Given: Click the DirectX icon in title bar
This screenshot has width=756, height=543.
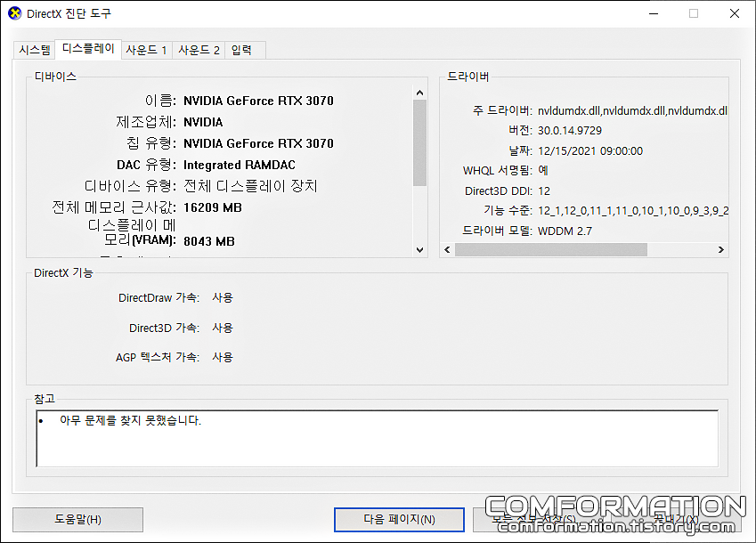Looking at the screenshot, I should click(x=15, y=13).
